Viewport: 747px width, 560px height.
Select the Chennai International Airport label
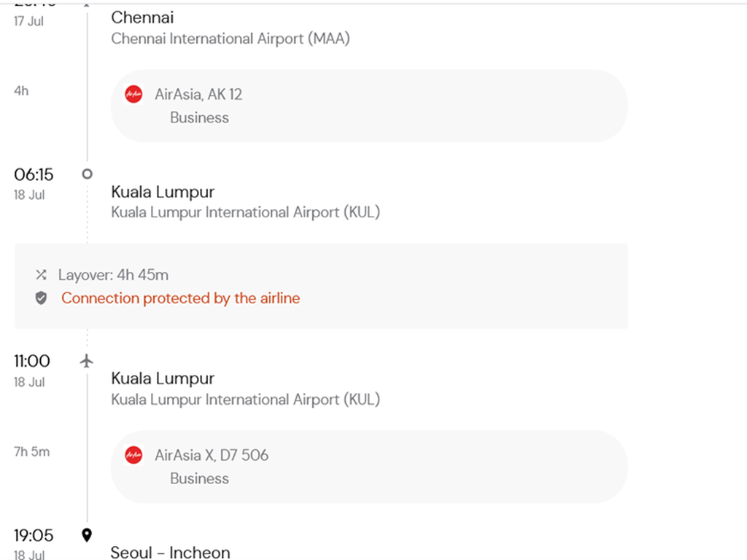click(231, 39)
